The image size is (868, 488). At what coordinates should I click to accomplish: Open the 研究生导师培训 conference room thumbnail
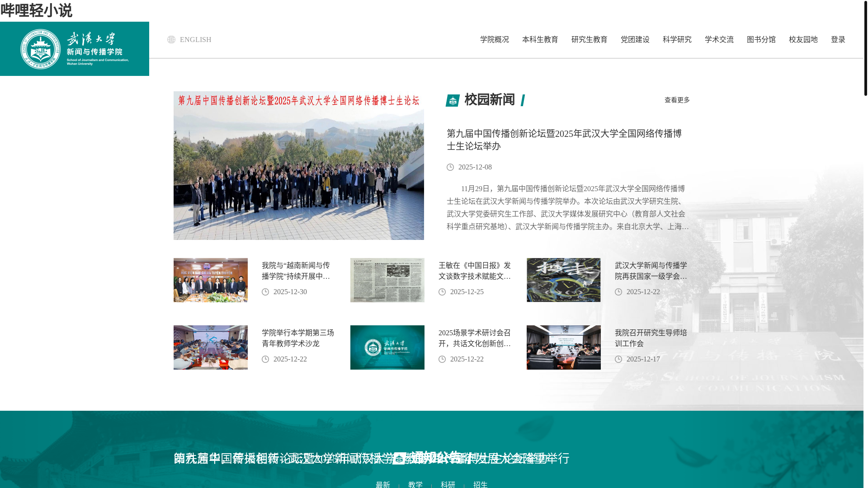564,347
